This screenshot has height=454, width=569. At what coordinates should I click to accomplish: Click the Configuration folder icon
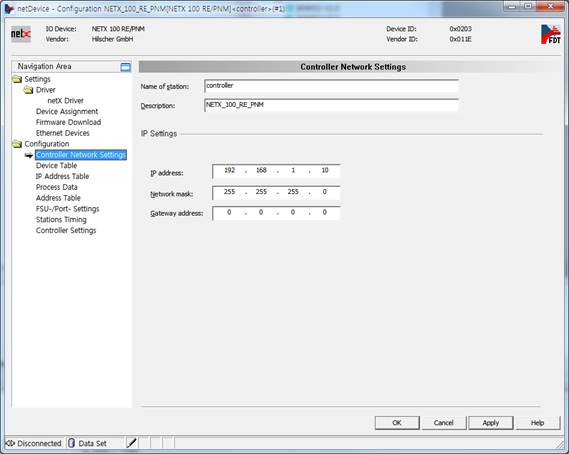17,144
